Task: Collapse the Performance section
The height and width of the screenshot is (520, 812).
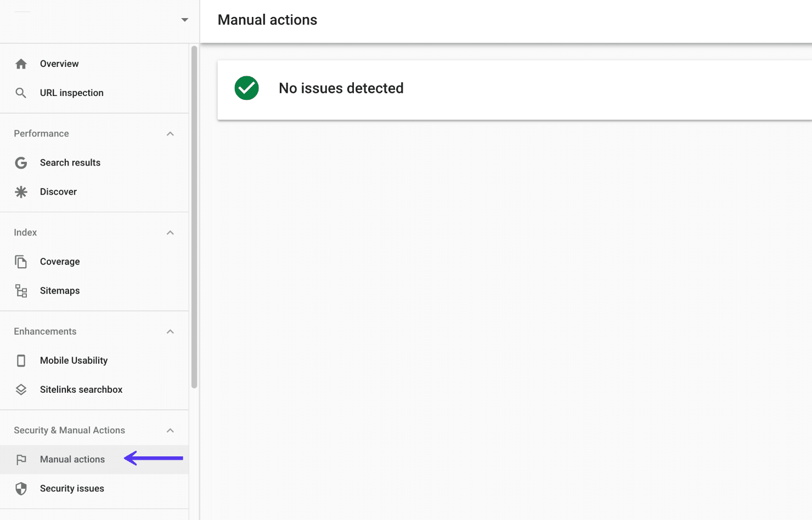Action: click(170, 133)
